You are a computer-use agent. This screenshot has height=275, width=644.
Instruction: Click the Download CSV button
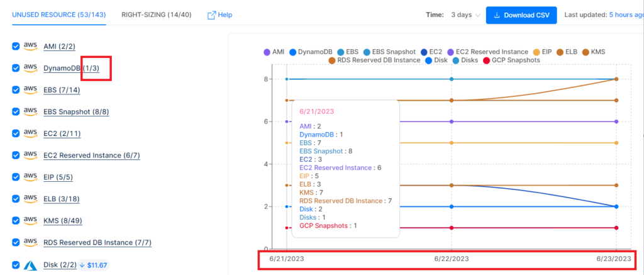pos(521,15)
